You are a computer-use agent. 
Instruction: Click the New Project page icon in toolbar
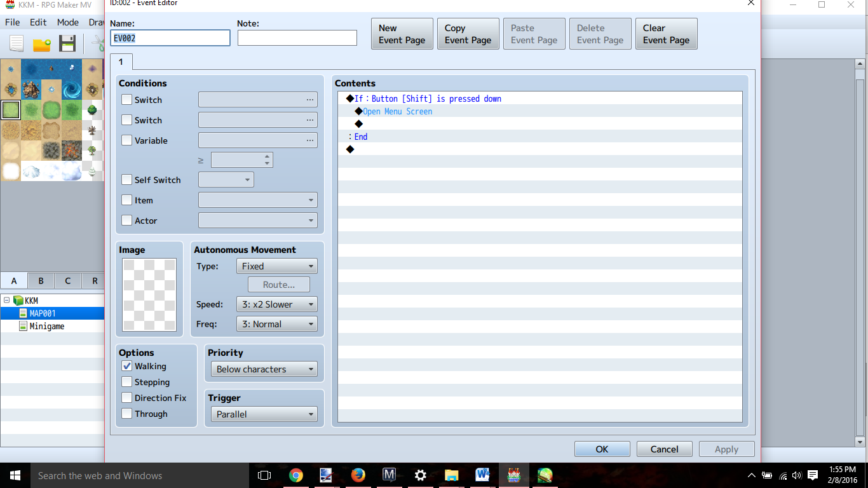[17, 44]
